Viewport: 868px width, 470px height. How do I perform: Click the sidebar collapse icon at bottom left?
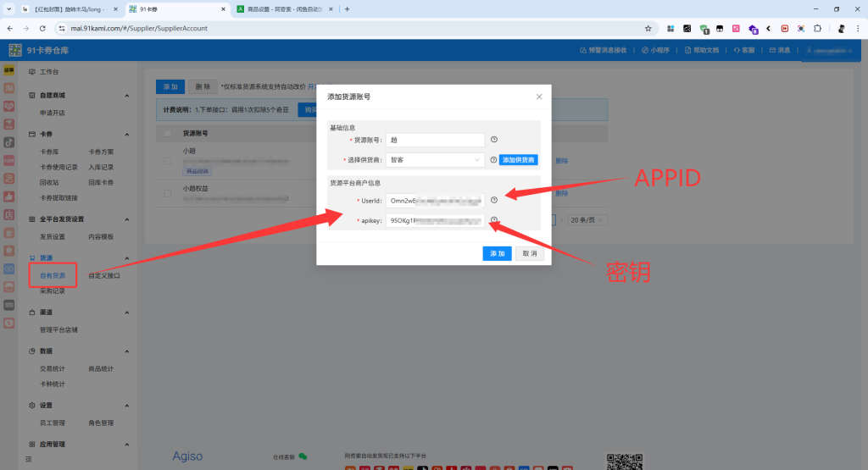29,459
